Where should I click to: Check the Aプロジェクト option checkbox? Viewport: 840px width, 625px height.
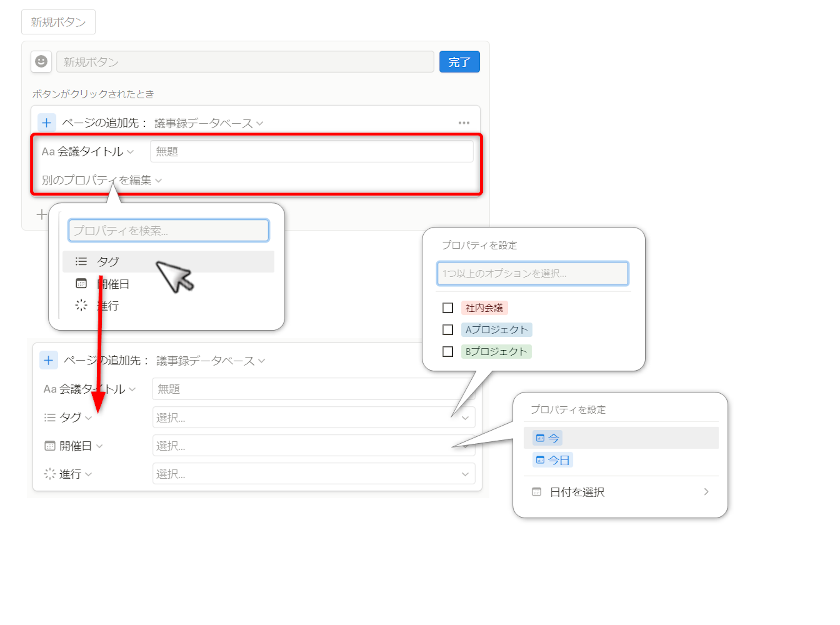tap(447, 330)
